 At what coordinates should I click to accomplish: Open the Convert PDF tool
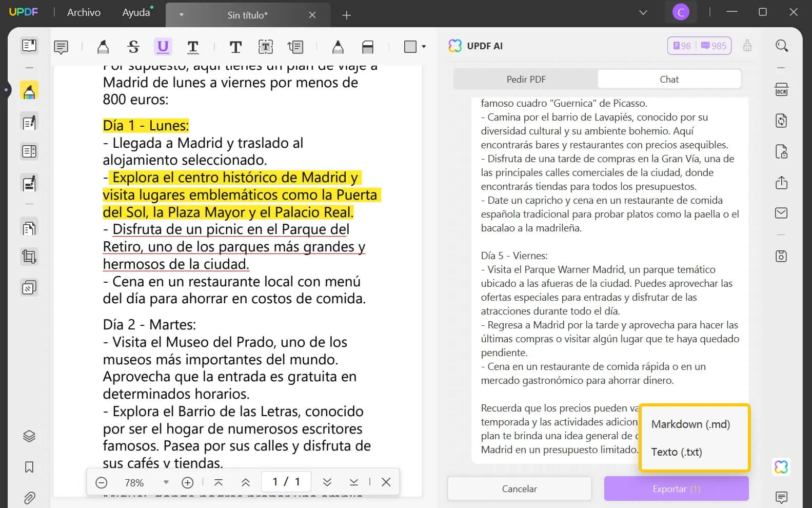click(781, 121)
